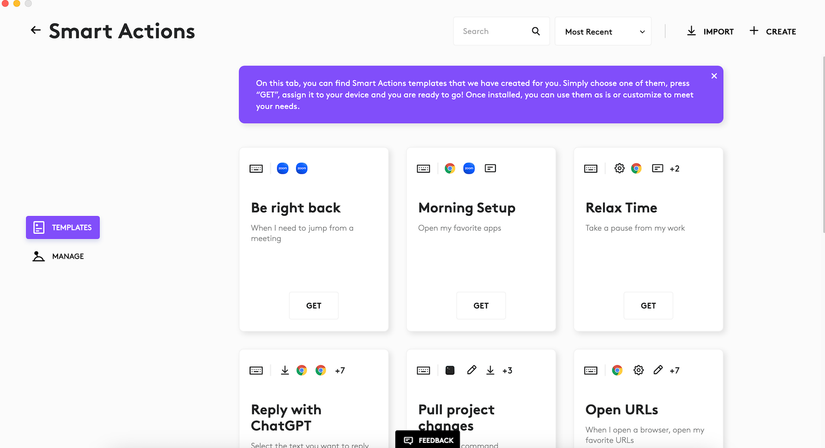Click the keyboard icon in the Reply with ChatGPT card

[x=256, y=371]
